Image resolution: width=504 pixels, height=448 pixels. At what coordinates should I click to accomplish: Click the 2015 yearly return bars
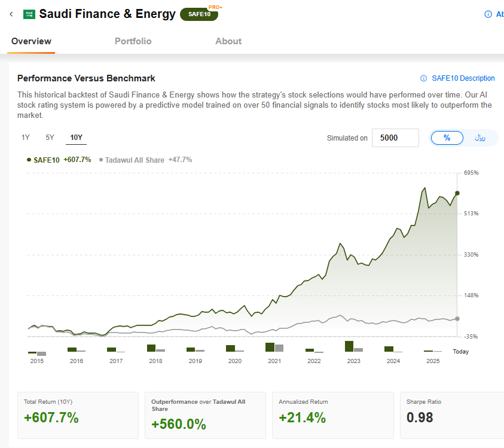(x=37, y=353)
